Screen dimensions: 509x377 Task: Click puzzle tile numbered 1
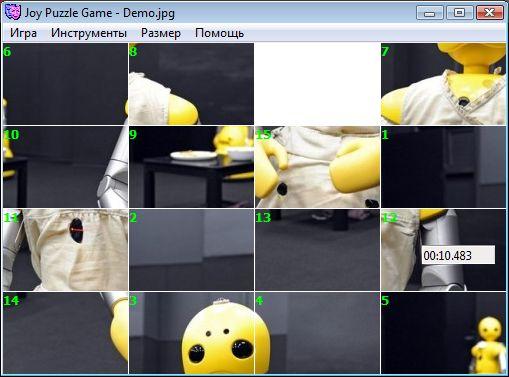(x=443, y=167)
